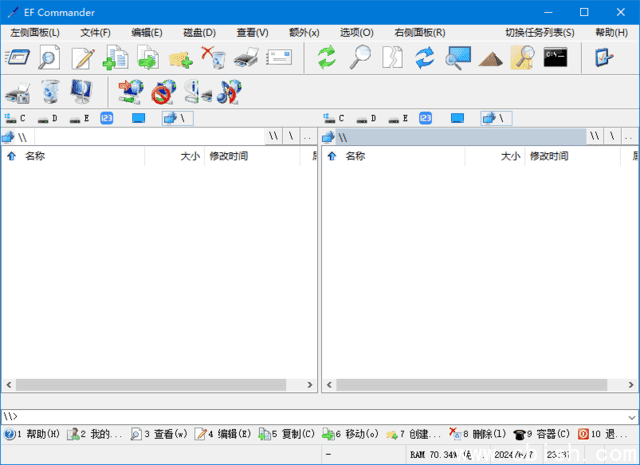Click the network \ button in left drive bar

pyautogui.click(x=178, y=118)
